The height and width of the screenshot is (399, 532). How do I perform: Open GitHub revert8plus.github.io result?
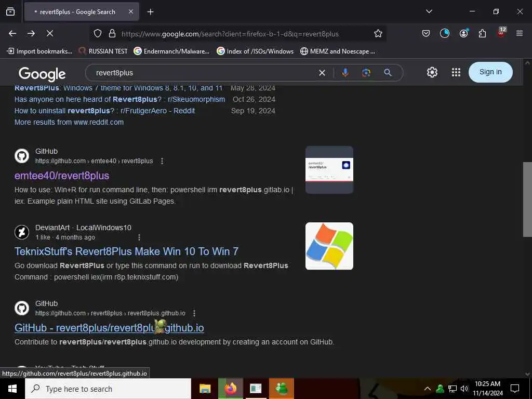(x=109, y=328)
